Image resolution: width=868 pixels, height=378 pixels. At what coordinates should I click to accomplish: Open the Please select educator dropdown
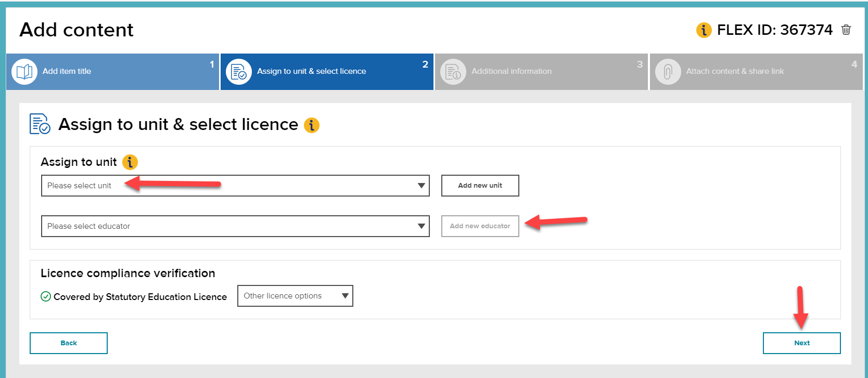[x=235, y=226]
